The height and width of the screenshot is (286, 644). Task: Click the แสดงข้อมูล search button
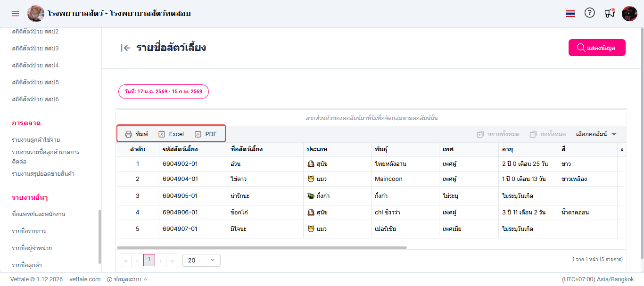point(597,48)
